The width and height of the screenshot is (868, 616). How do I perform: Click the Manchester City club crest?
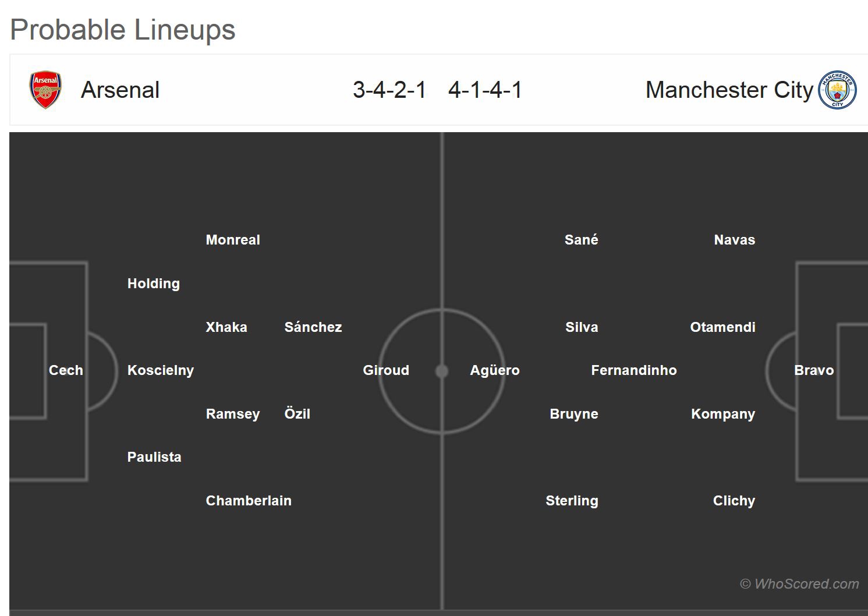tap(837, 90)
